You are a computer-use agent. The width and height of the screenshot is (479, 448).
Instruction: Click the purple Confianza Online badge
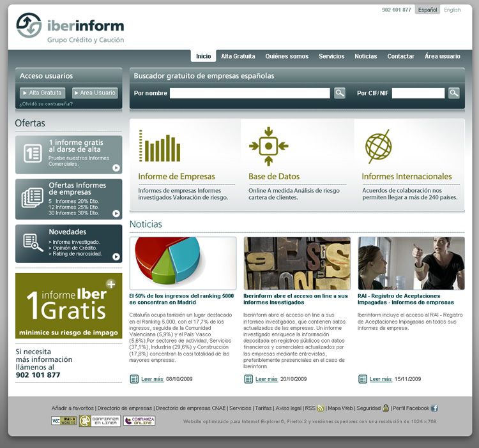(x=139, y=421)
